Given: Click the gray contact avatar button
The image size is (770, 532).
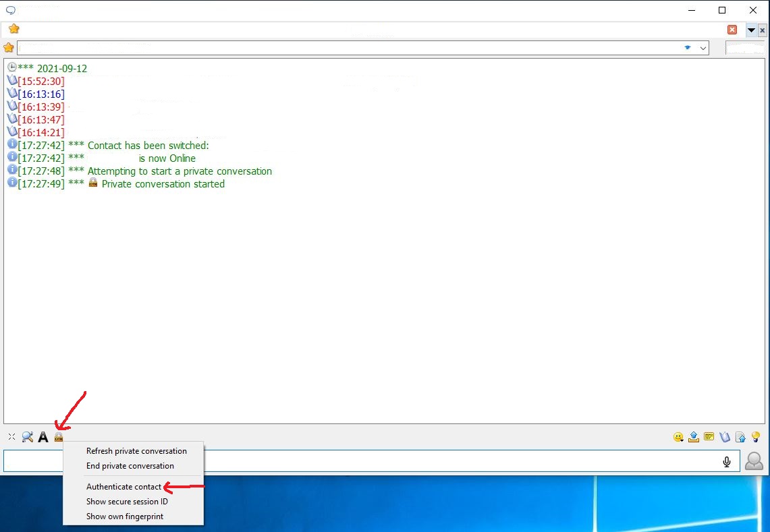Looking at the screenshot, I should [x=754, y=461].
